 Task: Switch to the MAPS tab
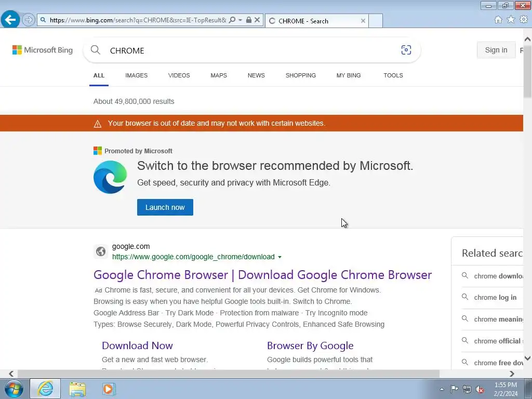pyautogui.click(x=219, y=75)
